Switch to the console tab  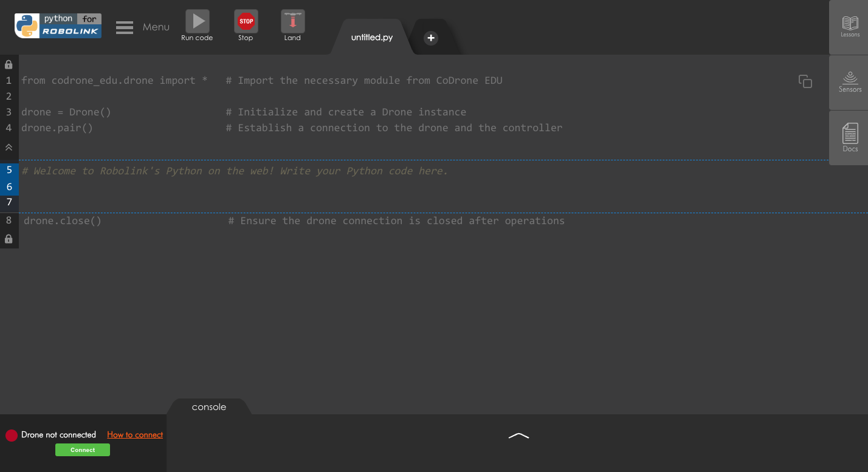click(x=208, y=407)
